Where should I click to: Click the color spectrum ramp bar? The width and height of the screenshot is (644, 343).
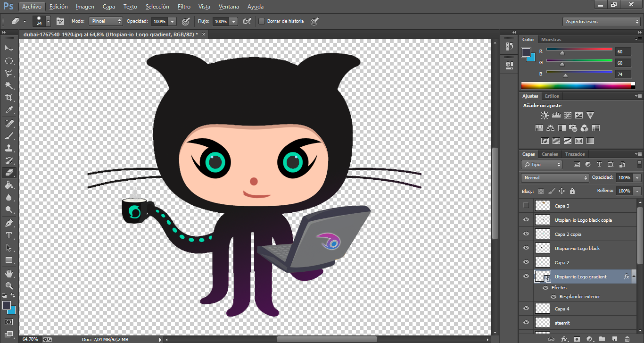click(x=578, y=86)
